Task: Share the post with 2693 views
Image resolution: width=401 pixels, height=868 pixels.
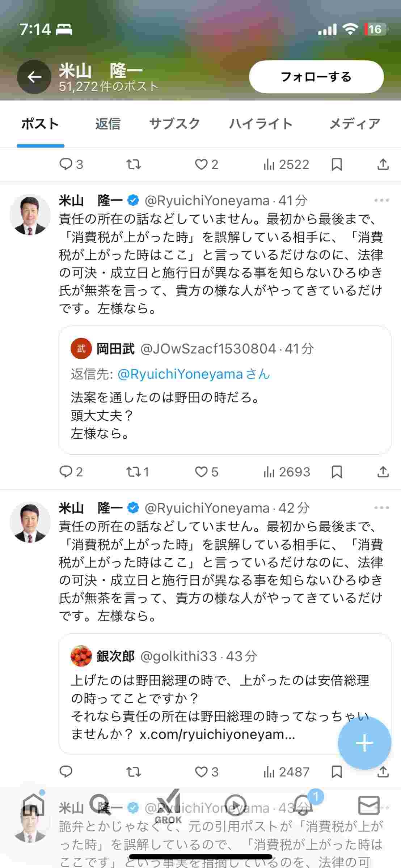Action: 383,472
